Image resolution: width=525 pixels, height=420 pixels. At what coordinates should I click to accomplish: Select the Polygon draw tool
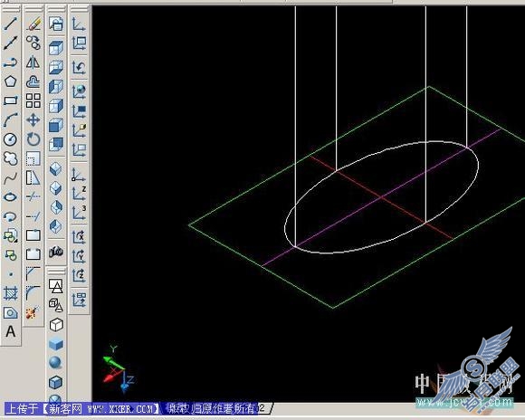click(10, 81)
